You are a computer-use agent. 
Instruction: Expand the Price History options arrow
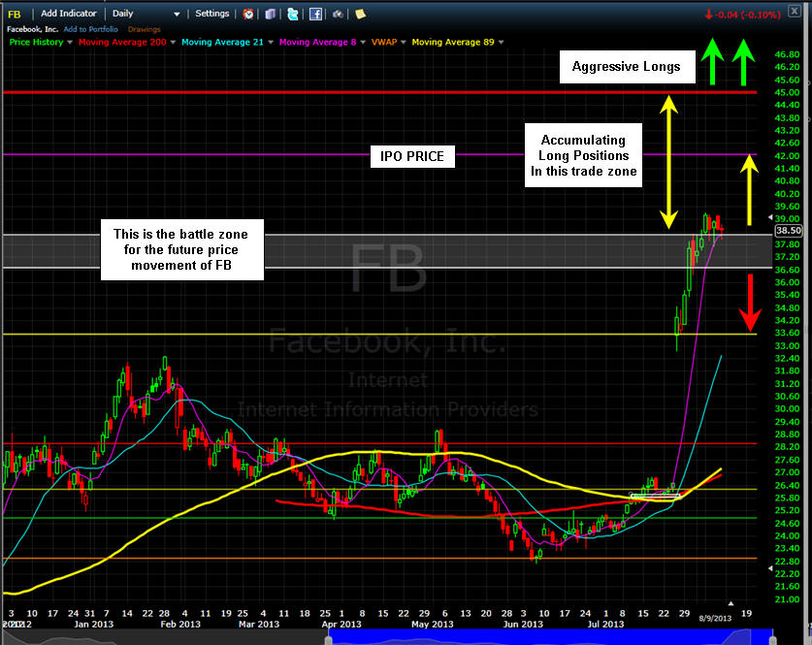point(70,43)
